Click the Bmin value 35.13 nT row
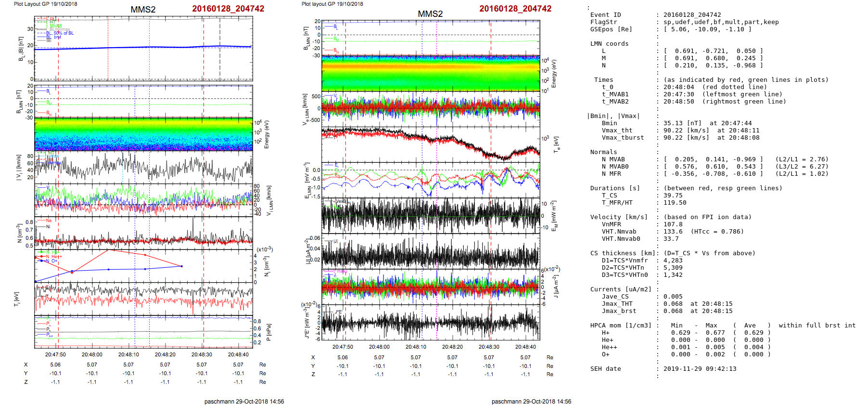Screen dimensions: 868x405 coord(707,123)
